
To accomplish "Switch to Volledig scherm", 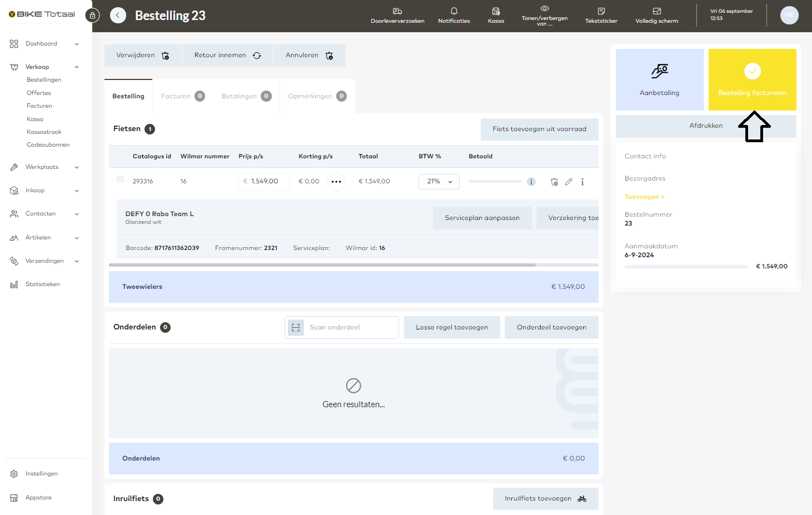I will click(656, 12).
